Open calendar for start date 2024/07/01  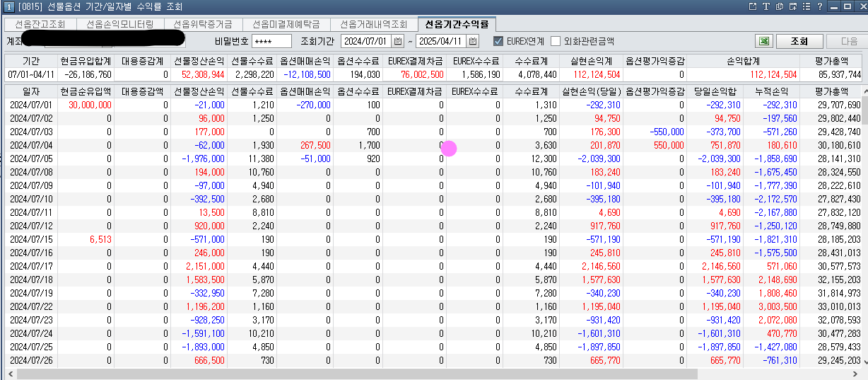(x=398, y=41)
